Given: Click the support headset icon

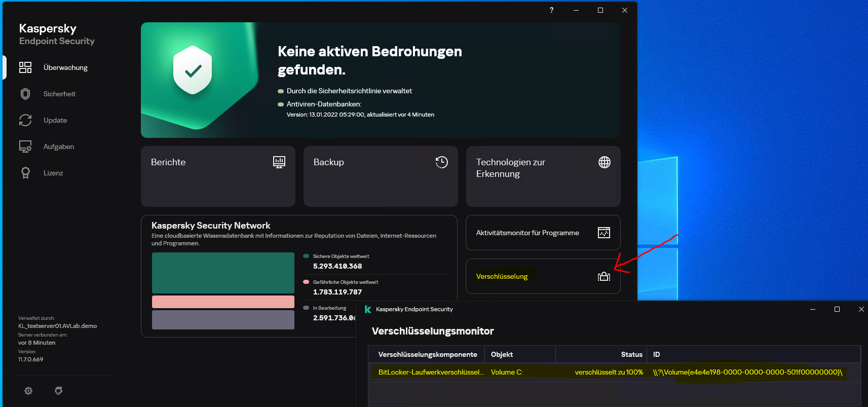Looking at the screenshot, I should 59,391.
